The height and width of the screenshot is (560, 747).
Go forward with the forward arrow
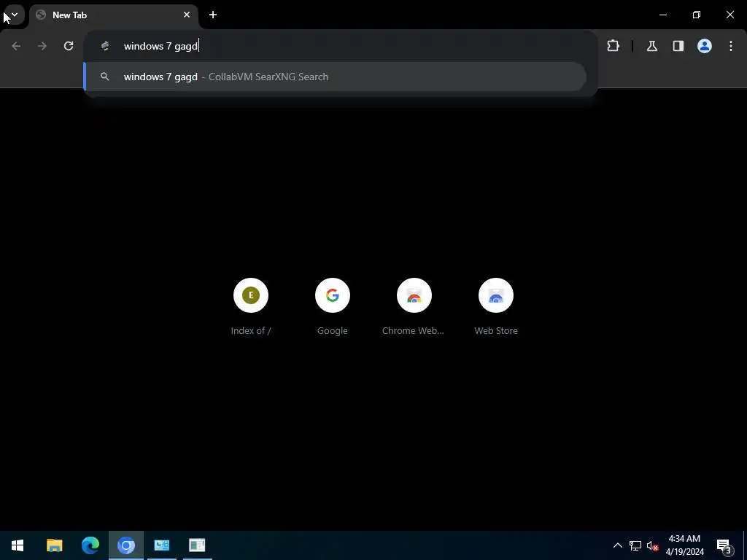(x=42, y=46)
